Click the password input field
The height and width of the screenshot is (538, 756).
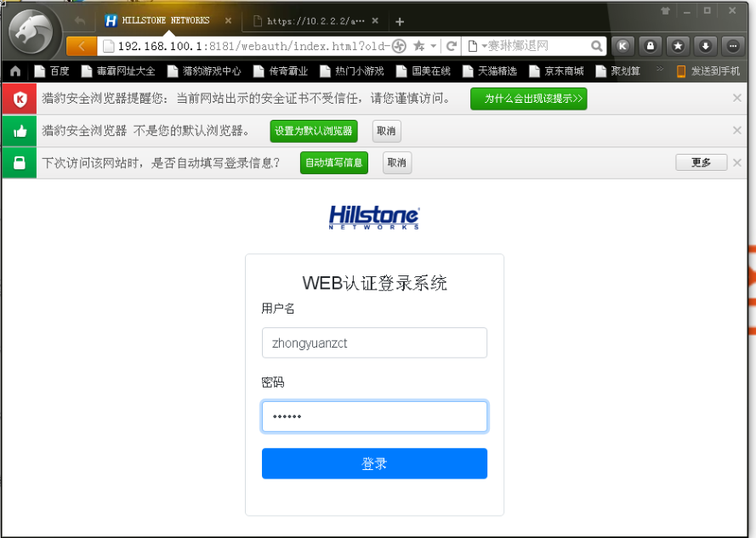(374, 416)
